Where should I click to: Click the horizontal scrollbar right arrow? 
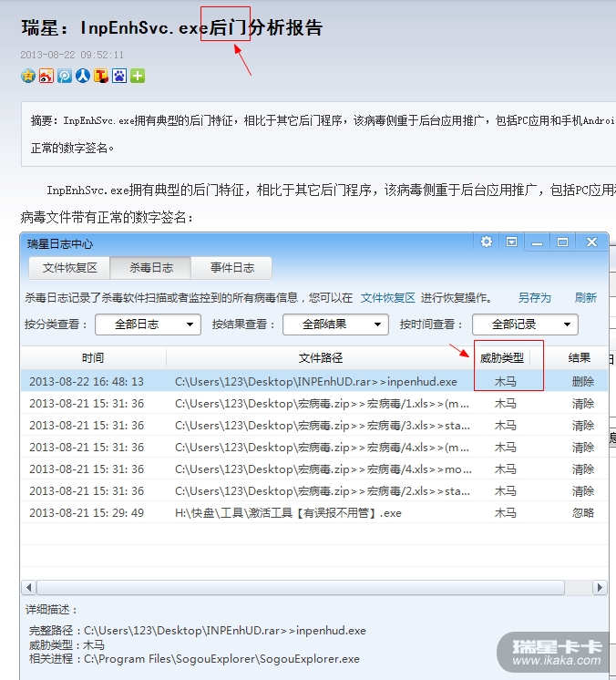pos(600,588)
